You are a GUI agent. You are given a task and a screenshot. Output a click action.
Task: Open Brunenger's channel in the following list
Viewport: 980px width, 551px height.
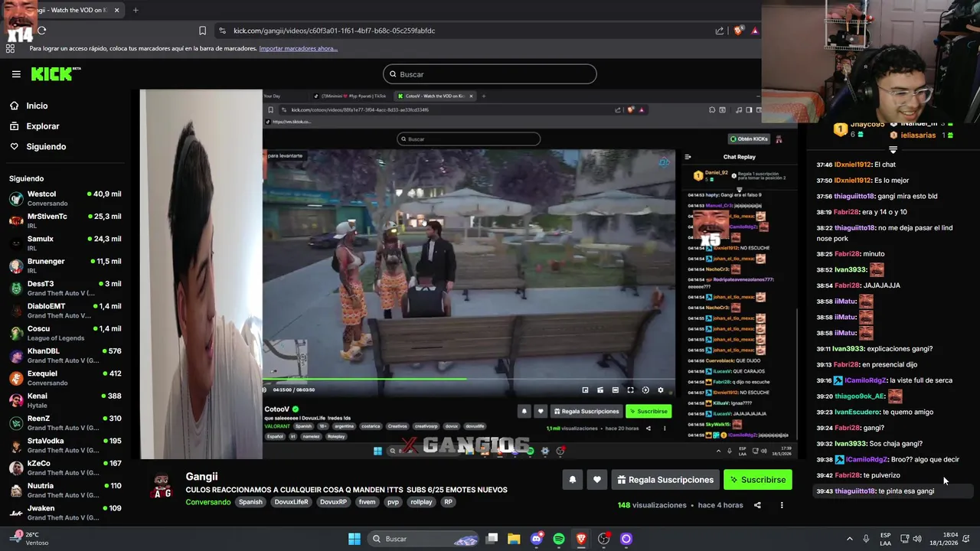pos(65,266)
